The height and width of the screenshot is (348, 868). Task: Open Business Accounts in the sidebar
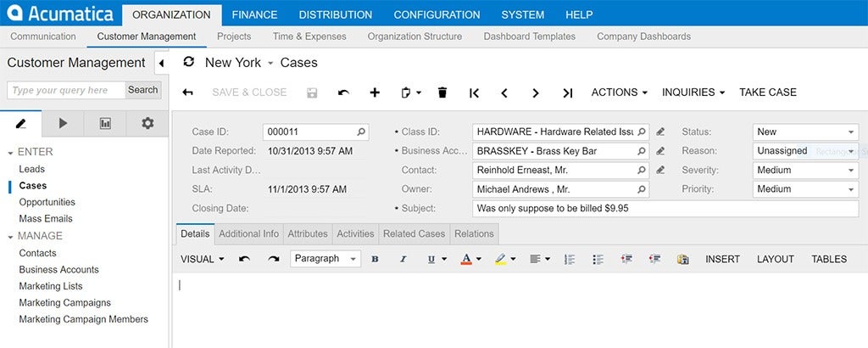point(58,270)
